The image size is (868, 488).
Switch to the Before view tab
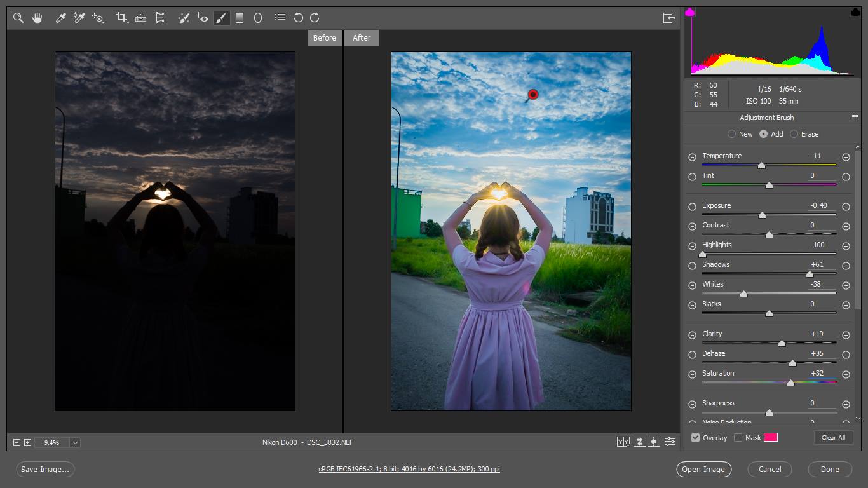(324, 37)
